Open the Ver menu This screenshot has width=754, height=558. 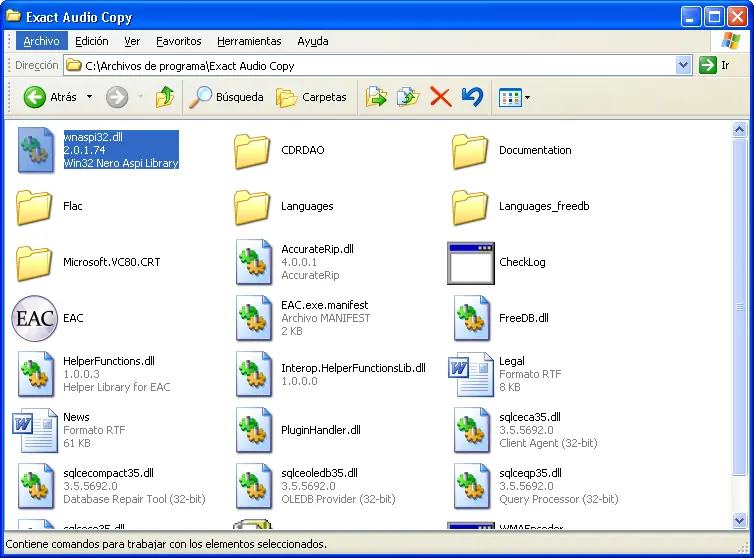point(132,41)
